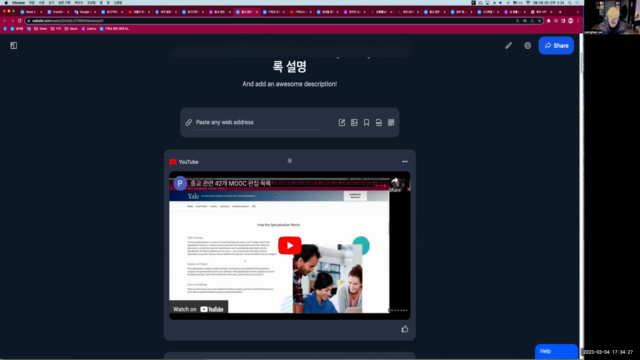Image resolution: width=640 pixels, height=360 pixels.
Task: Focus the Paste any web address field
Action: pos(257,122)
